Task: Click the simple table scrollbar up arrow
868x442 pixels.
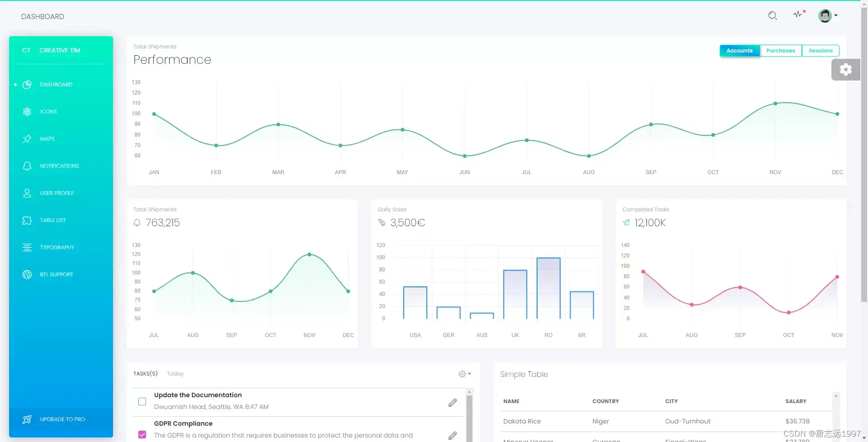Action: (x=836, y=396)
